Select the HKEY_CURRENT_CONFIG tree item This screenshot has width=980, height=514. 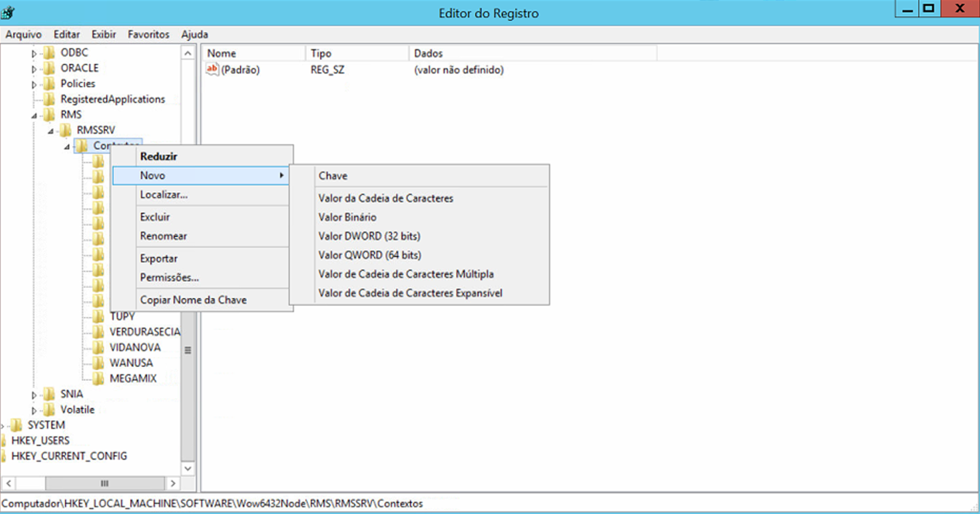coord(69,457)
